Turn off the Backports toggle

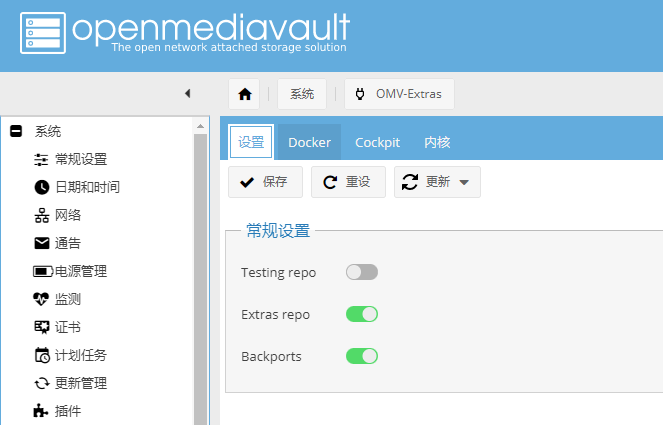362,356
